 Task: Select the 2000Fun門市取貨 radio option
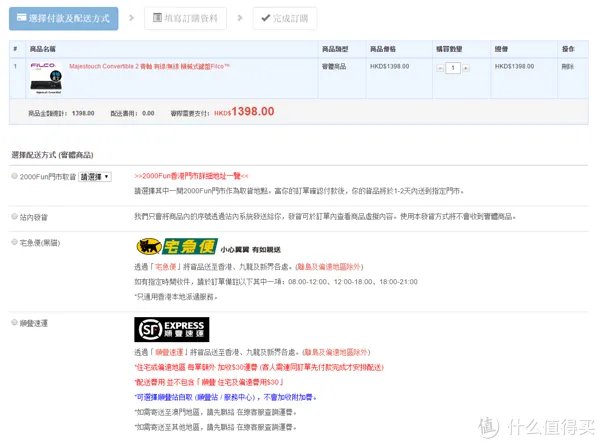coord(15,176)
